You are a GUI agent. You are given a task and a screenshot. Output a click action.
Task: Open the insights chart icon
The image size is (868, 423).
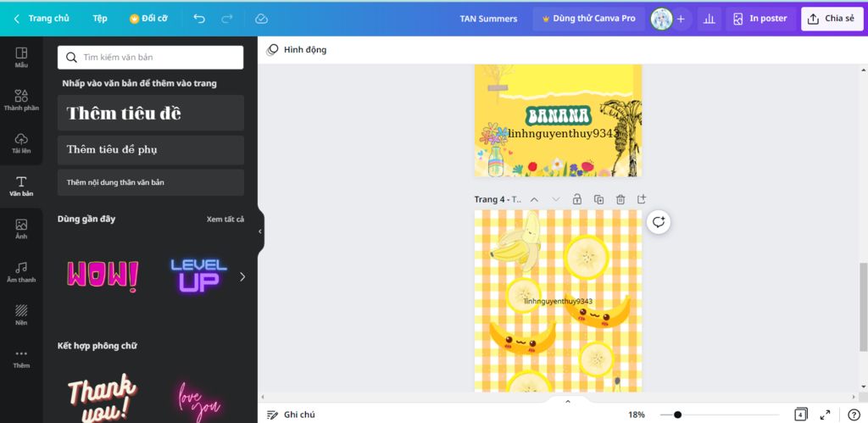709,19
